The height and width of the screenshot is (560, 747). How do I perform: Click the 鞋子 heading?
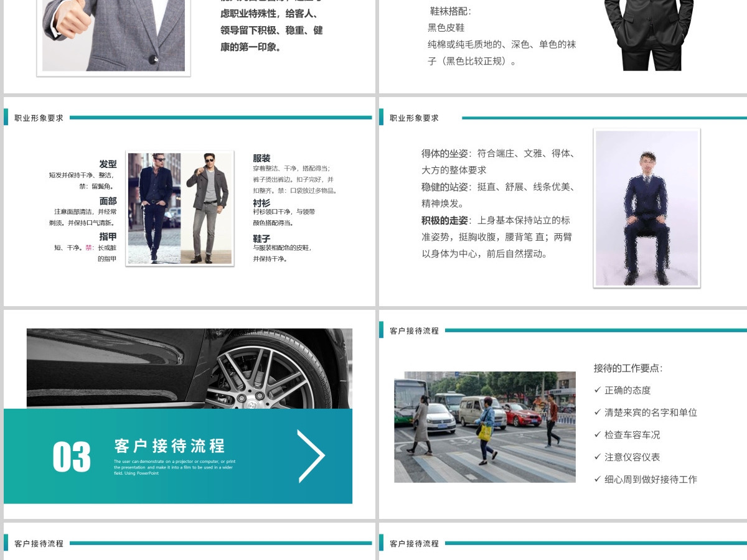(261, 238)
